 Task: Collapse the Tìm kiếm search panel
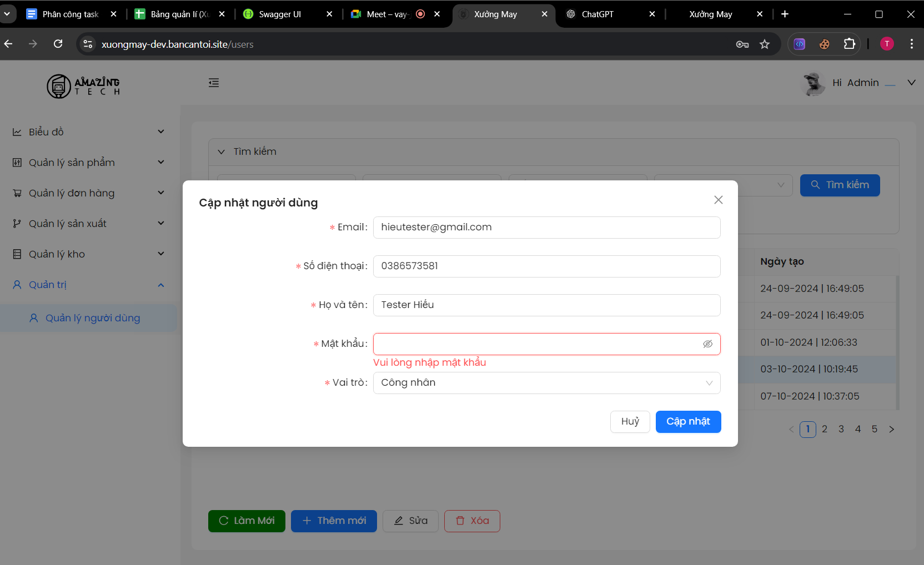(222, 152)
